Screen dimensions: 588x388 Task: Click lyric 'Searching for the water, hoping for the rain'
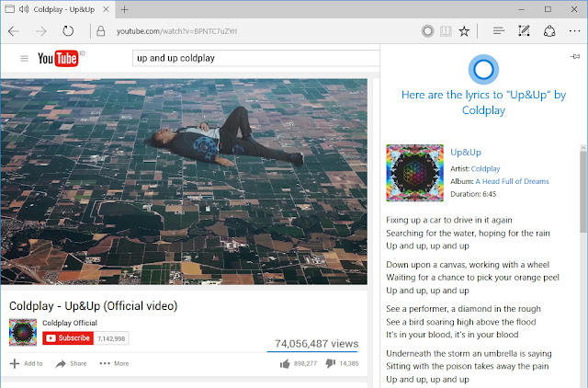coord(468,233)
